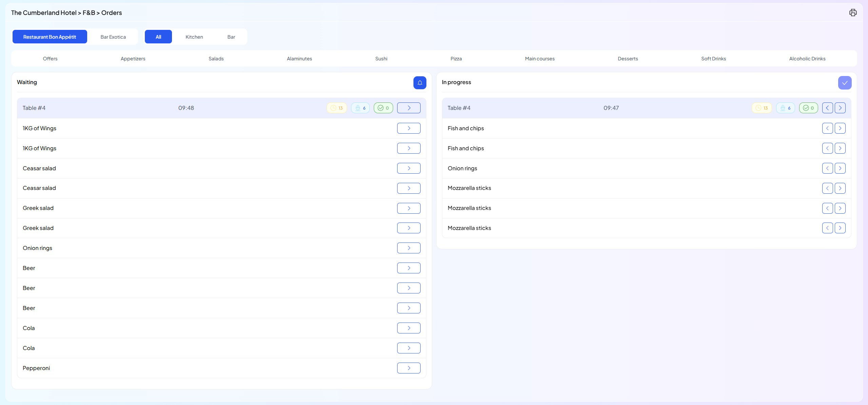Click the checkmark button in In progress panel

(x=844, y=83)
